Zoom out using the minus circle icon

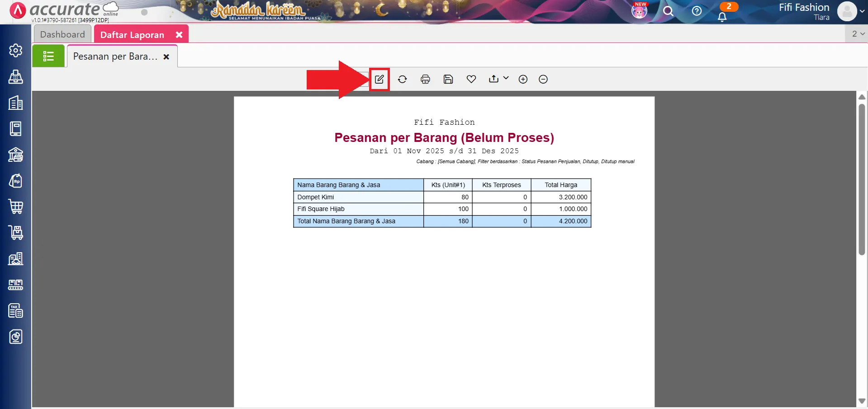pyautogui.click(x=543, y=80)
